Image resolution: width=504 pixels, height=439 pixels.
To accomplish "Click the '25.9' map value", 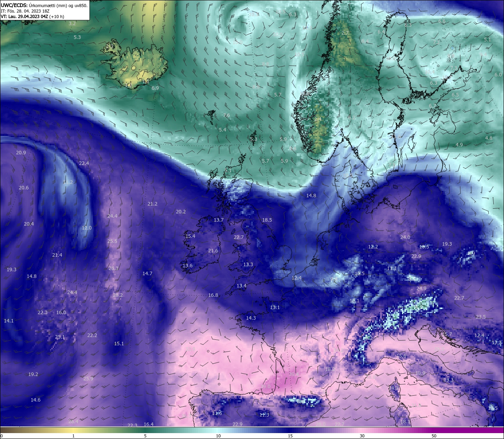I will [x=88, y=379].
